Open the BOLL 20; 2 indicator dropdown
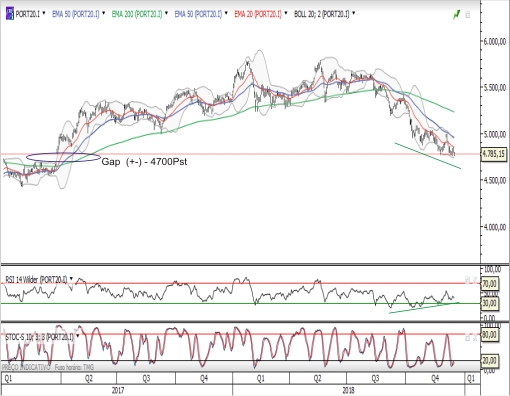Image resolution: width=510 pixels, height=396 pixels. pyautogui.click(x=354, y=14)
